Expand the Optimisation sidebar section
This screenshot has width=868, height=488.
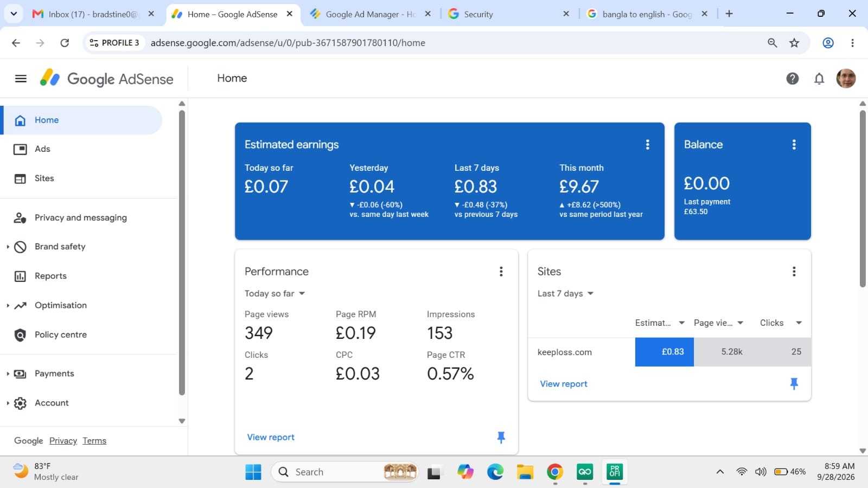8,305
